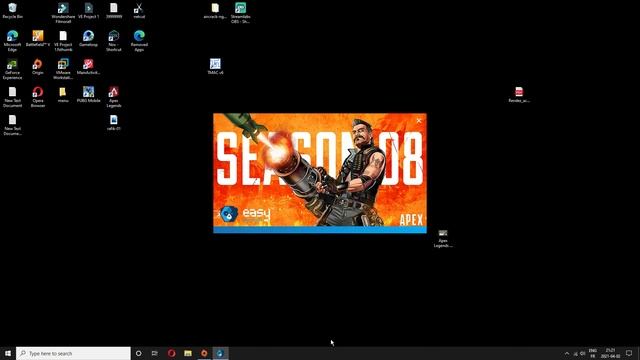
Task: Switch to the Easy Anti-Cheat taskbar item
Action: (220, 353)
